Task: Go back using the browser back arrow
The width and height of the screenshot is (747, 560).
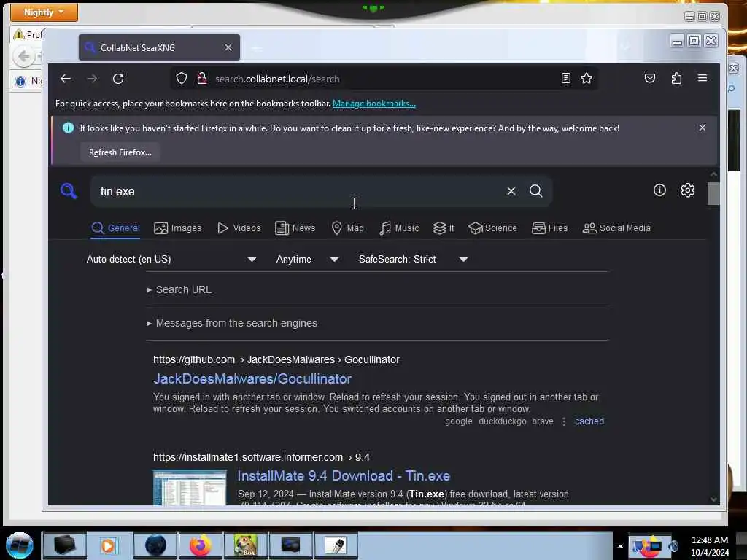Action: [66, 79]
